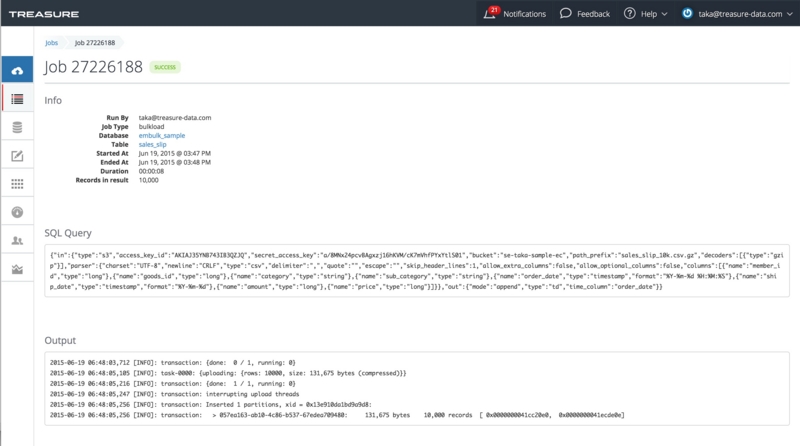Click the task-0000 uploading log line
800x446 pixels.
tap(228, 373)
